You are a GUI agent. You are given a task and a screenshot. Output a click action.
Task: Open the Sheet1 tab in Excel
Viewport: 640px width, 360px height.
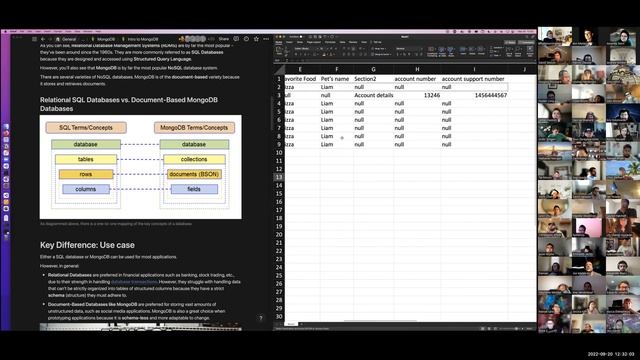pos(291,324)
